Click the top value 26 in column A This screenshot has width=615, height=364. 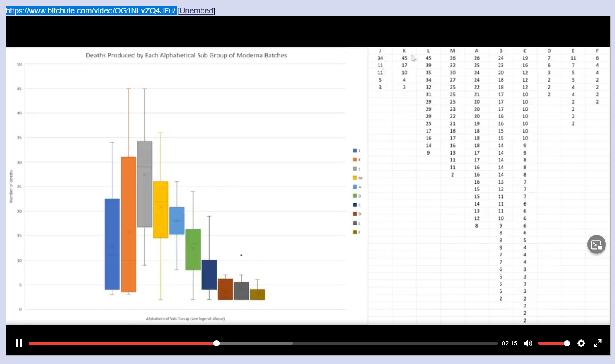click(477, 58)
